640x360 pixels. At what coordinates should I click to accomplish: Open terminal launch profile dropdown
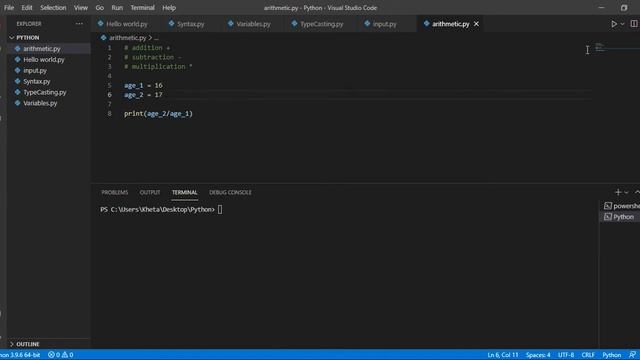click(626, 192)
